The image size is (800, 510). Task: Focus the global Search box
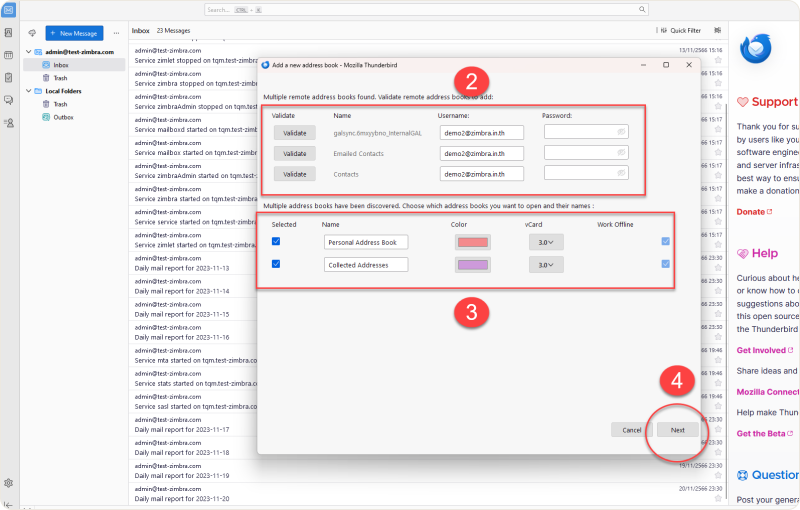coord(426,10)
